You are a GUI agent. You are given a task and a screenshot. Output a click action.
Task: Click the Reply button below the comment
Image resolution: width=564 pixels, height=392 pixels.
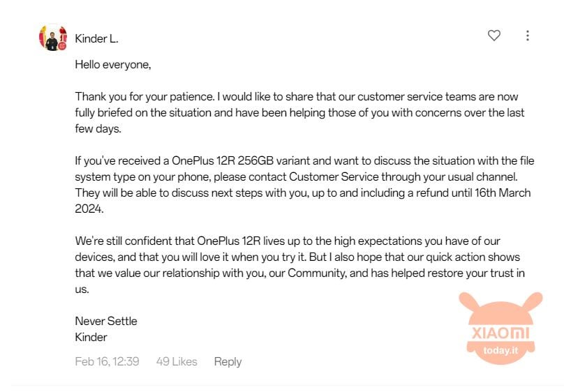[x=228, y=361]
